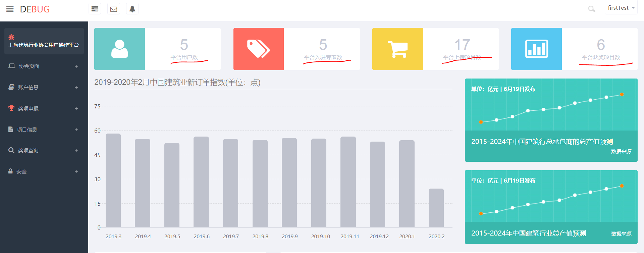Click the 2019.6 bar in chart

click(x=201, y=182)
